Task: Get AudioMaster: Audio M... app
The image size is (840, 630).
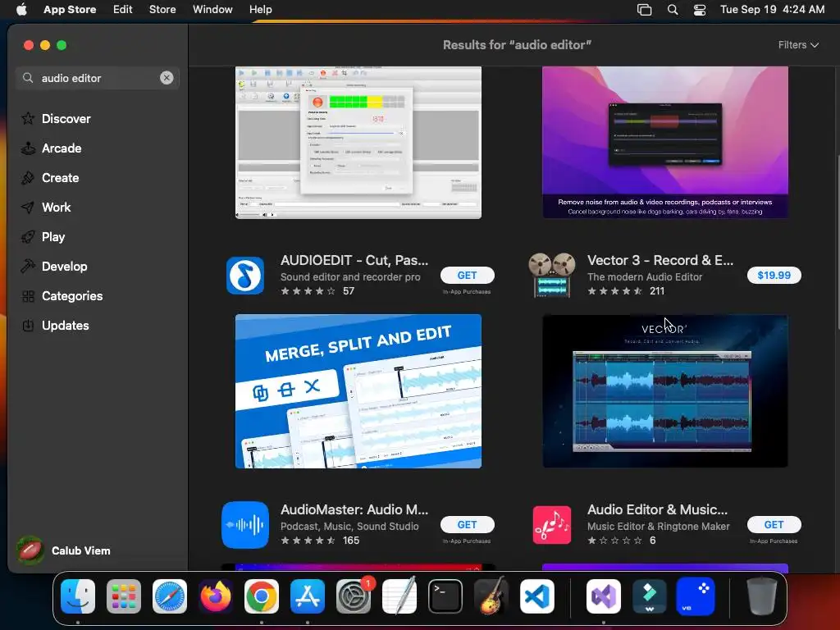Action: [467, 525]
